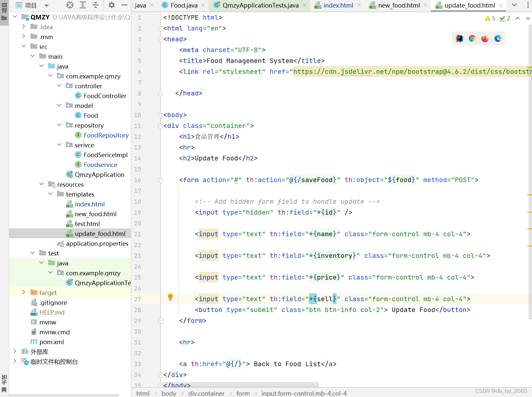
Task: Click 'div.container' in the breadcrumb bar
Action: point(206,393)
